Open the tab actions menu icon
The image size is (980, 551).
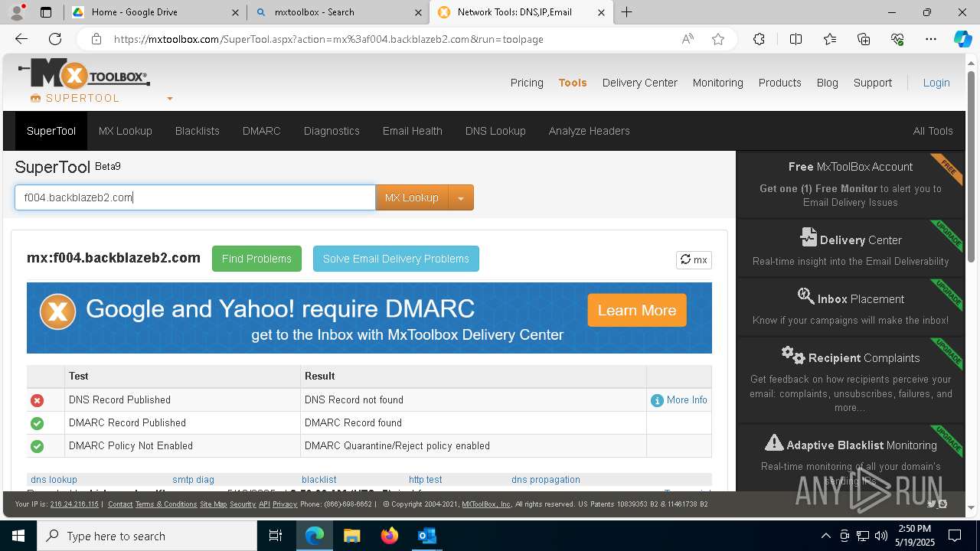pos(46,12)
